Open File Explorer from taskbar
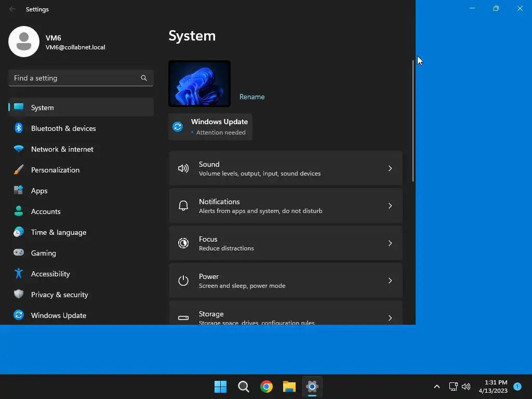Viewport: 532px width, 399px height. pos(289,387)
